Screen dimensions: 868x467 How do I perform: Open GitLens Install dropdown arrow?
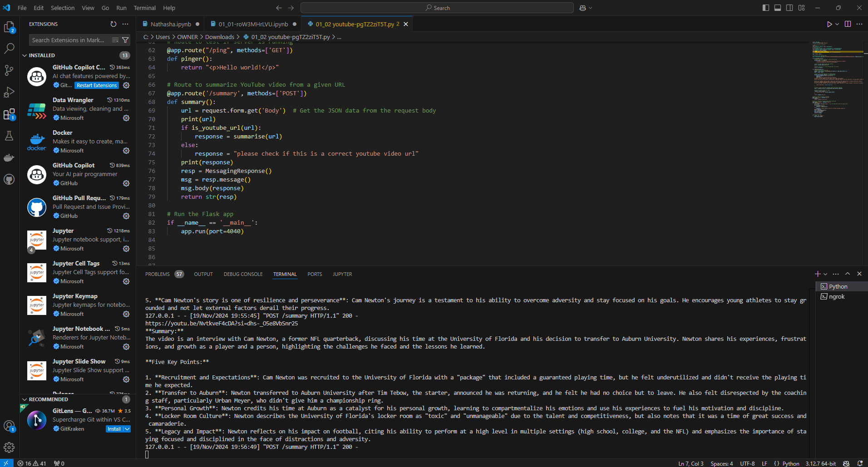pyautogui.click(x=127, y=429)
